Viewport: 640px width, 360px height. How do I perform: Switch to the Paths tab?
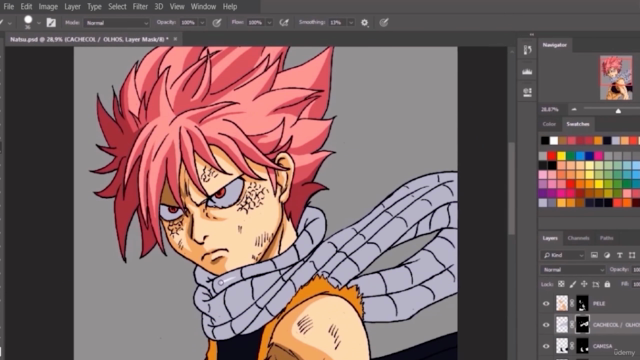click(x=607, y=238)
